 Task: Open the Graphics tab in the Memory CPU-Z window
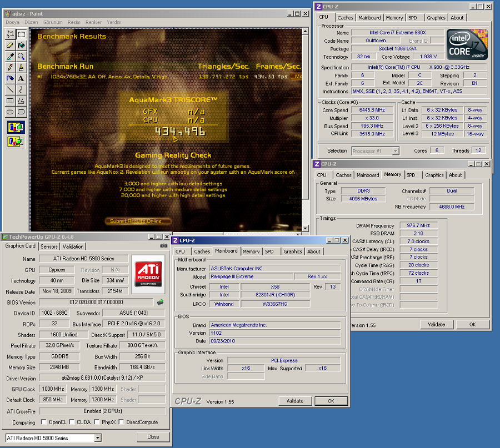coord(434,175)
